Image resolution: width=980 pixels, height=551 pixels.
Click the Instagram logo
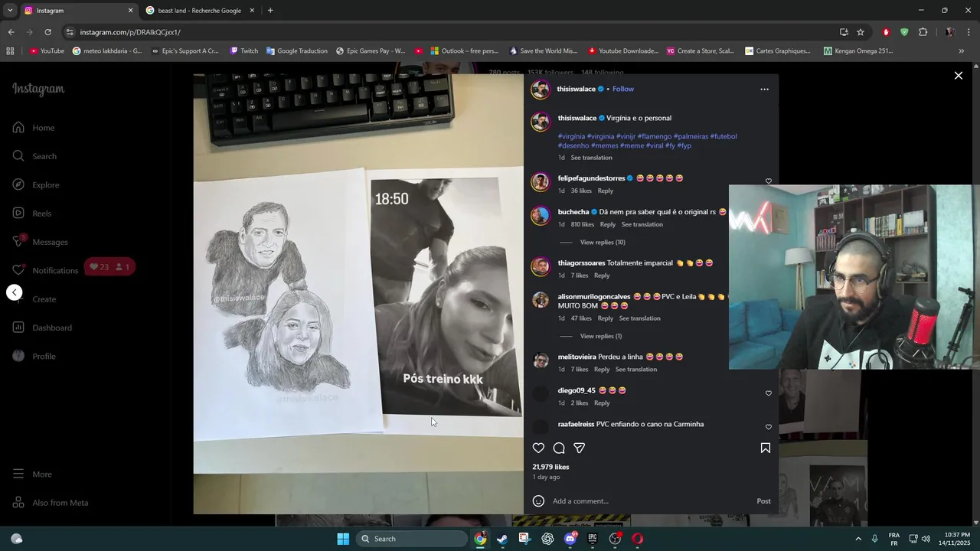coord(38,90)
